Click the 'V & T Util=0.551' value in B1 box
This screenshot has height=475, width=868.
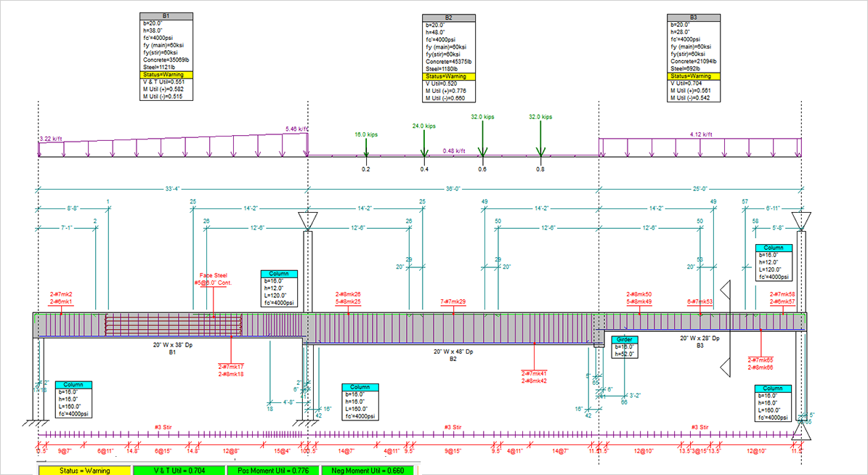point(164,82)
